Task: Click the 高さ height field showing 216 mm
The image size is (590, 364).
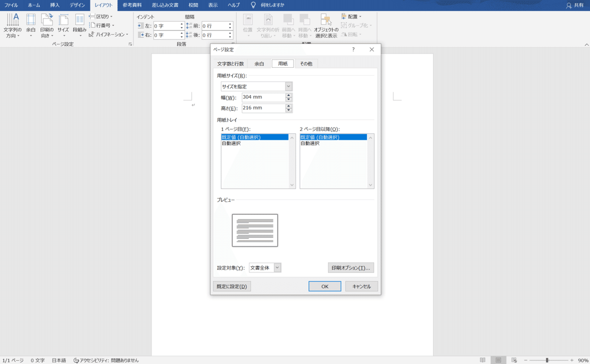Action: 264,108
